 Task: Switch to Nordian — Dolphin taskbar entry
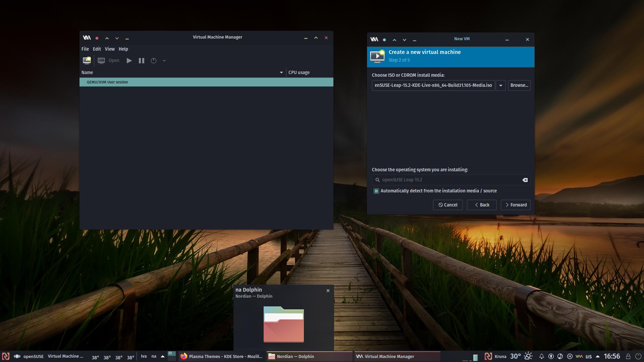coord(309,356)
